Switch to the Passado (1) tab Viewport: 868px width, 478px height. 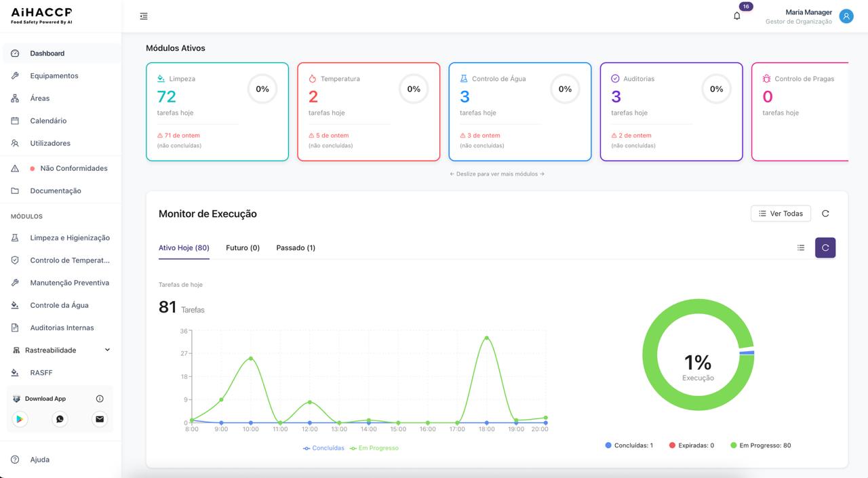[x=296, y=248]
